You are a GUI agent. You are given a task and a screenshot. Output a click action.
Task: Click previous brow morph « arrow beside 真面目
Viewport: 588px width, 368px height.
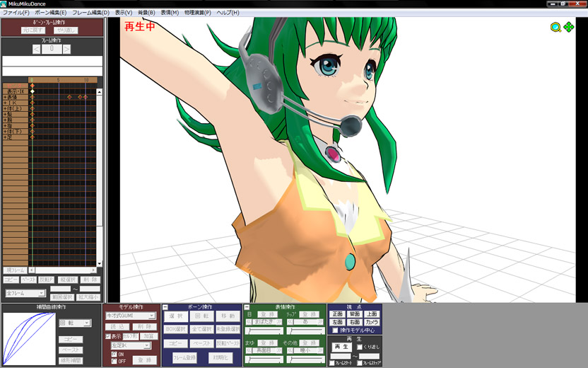[x=249, y=350]
